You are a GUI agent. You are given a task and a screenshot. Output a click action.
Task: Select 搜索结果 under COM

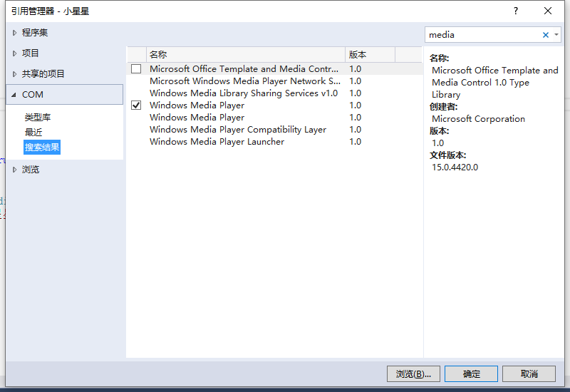(x=42, y=148)
